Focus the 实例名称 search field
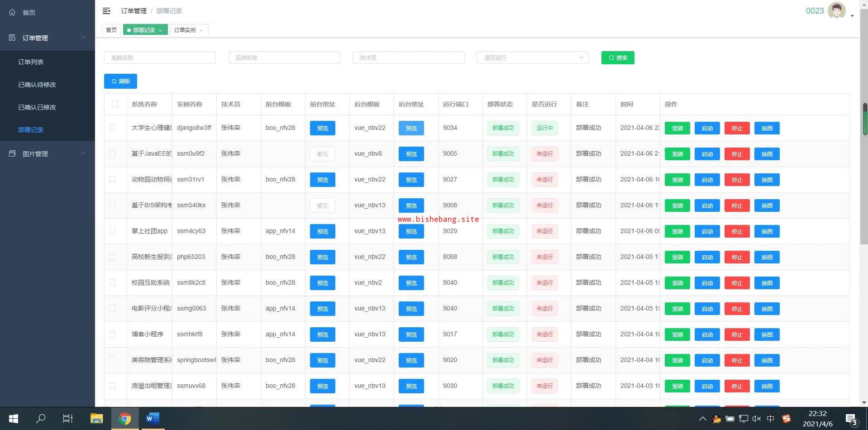 click(x=284, y=57)
